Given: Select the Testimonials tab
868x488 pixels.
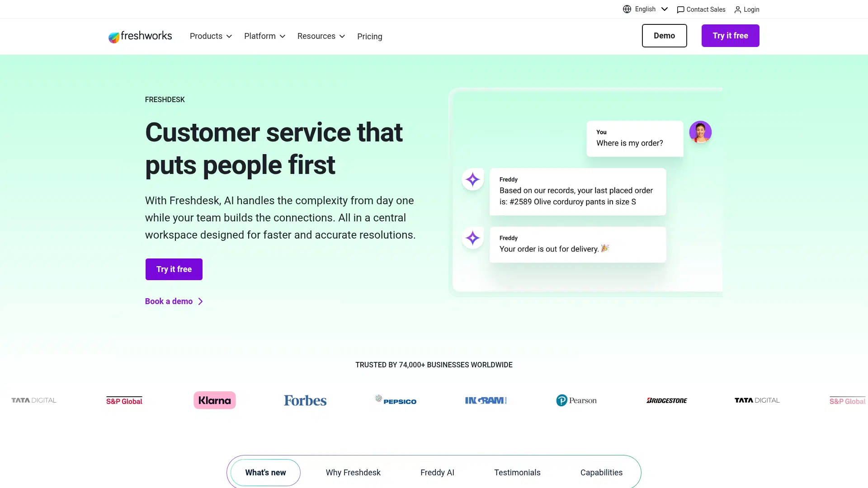Looking at the screenshot, I should coord(517,473).
